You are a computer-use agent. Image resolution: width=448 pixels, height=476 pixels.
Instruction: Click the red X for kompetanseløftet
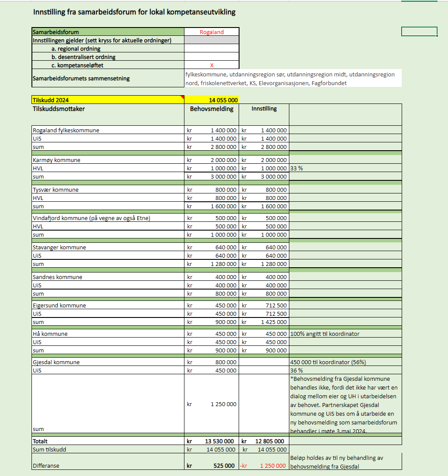[x=212, y=65]
